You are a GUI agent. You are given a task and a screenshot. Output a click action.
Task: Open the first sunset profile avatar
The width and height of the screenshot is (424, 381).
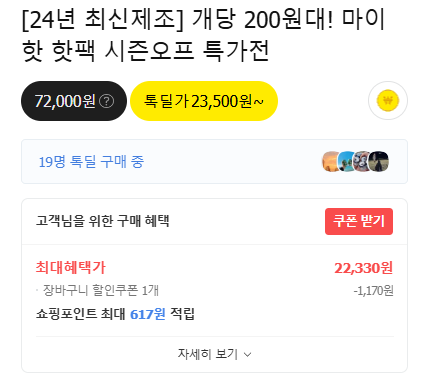click(x=331, y=161)
